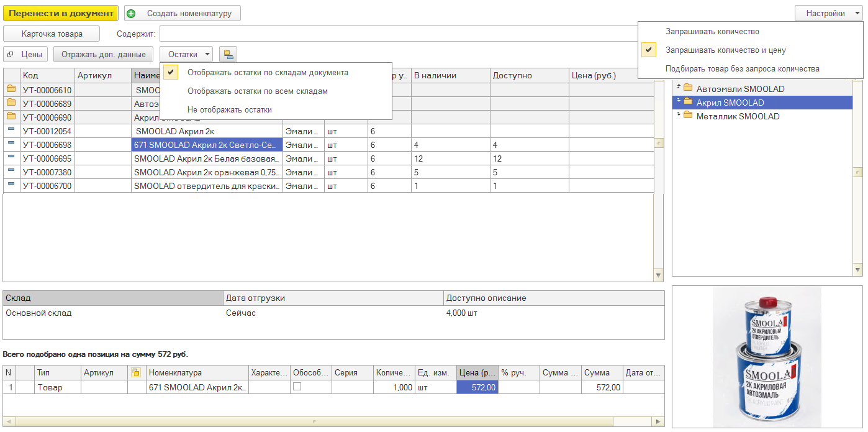Click folder icon of Акрил SMOOLAD group
The height and width of the screenshot is (432, 868).
(x=688, y=102)
